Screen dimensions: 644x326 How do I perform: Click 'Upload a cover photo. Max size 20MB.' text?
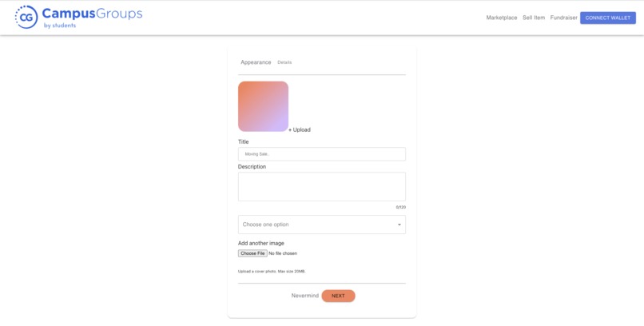tap(272, 272)
